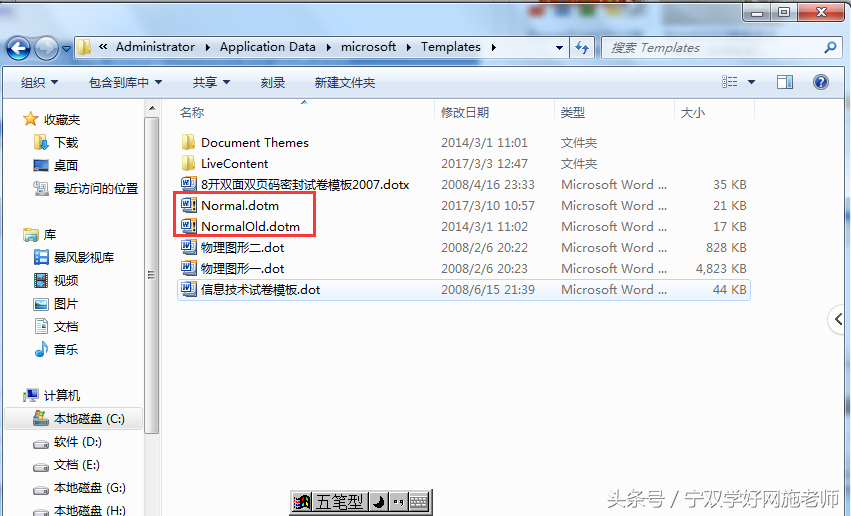The height and width of the screenshot is (516, 851).
Task: Click the search magnifier icon
Action: pos(830,48)
